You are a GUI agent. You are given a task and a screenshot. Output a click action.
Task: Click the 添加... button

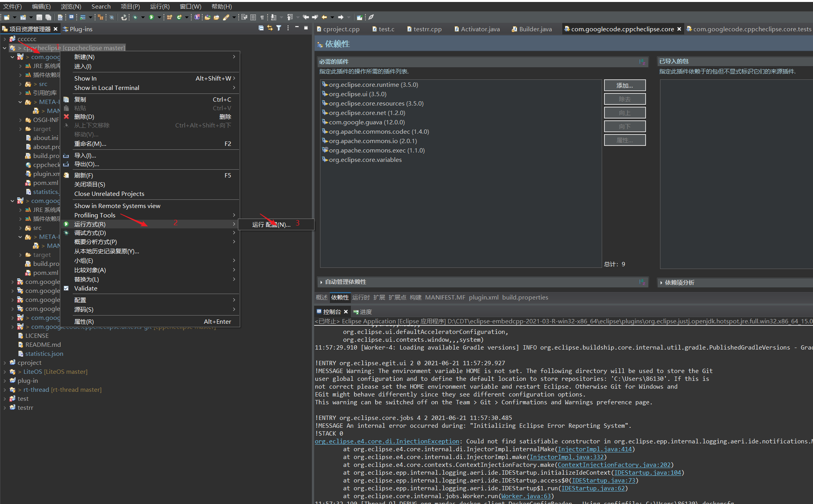tap(624, 86)
